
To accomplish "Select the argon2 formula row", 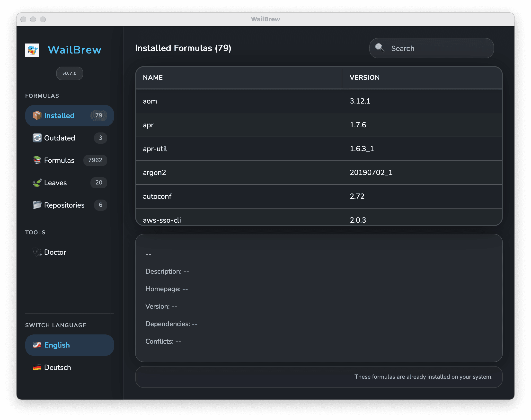I will click(x=319, y=173).
